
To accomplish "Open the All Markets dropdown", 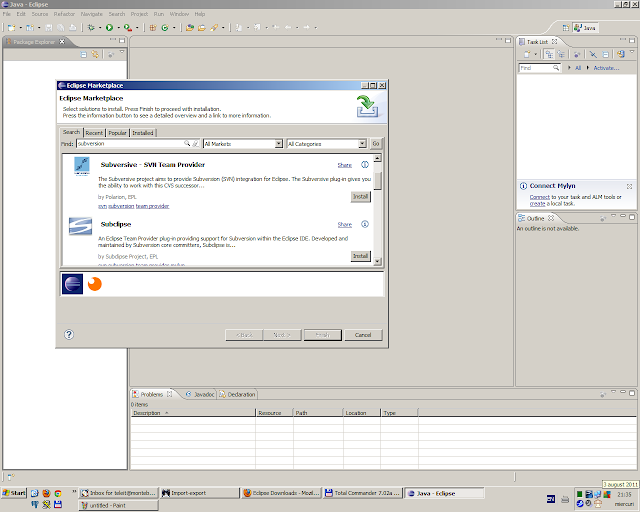I will coord(243,144).
